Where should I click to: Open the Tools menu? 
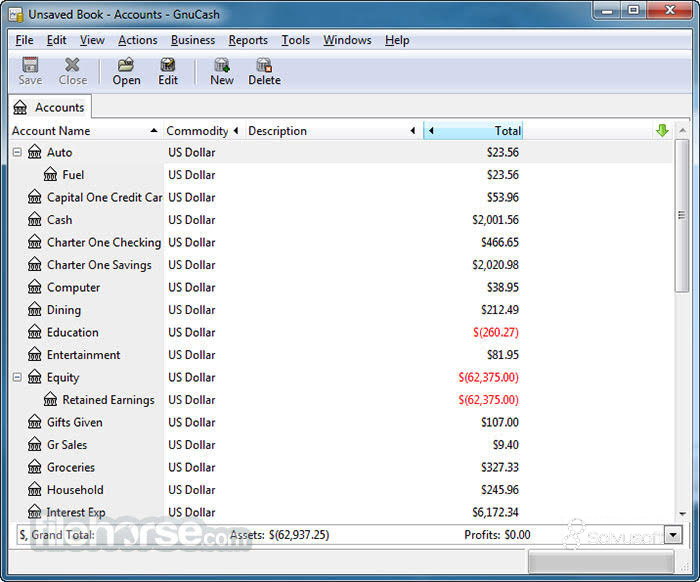(x=295, y=40)
